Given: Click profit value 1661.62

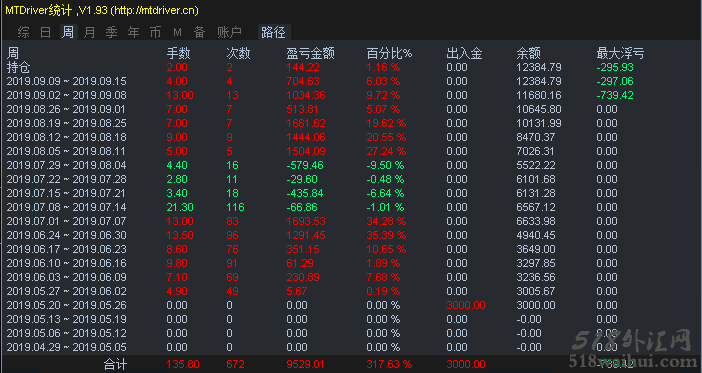Looking at the screenshot, I should (x=306, y=123).
